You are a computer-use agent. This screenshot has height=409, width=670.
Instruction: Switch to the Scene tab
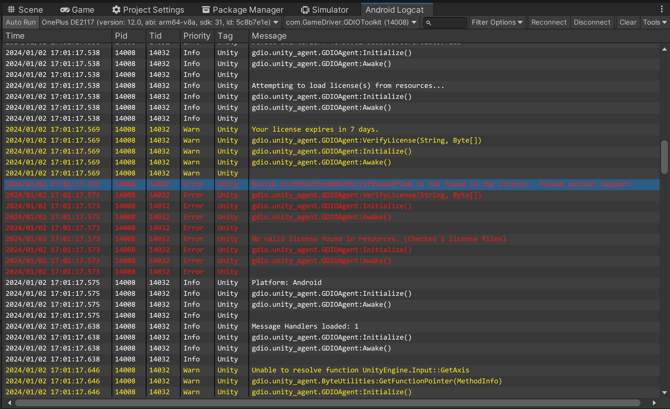click(25, 9)
